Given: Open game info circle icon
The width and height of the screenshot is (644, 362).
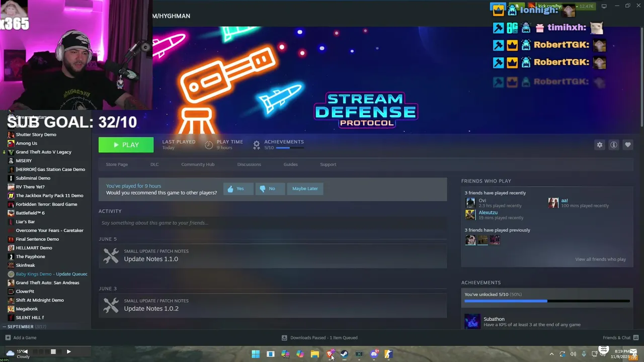Looking at the screenshot, I should [x=614, y=145].
